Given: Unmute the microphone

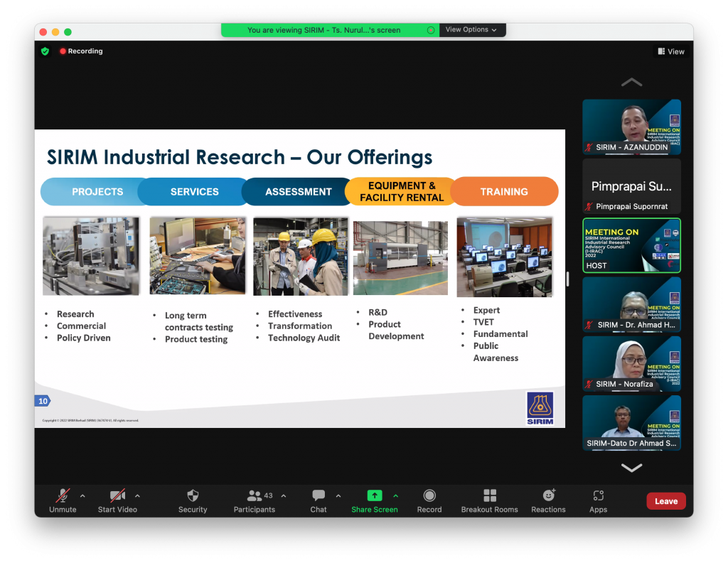Looking at the screenshot, I should point(63,501).
